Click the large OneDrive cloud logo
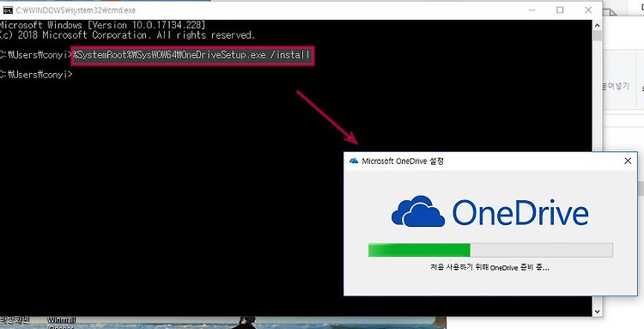The width and height of the screenshot is (644, 329). (418, 211)
